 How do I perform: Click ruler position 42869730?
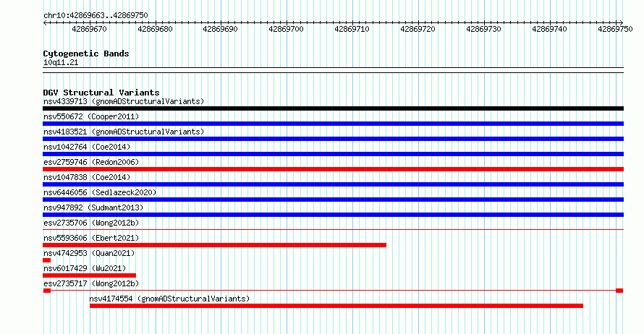coord(484,29)
